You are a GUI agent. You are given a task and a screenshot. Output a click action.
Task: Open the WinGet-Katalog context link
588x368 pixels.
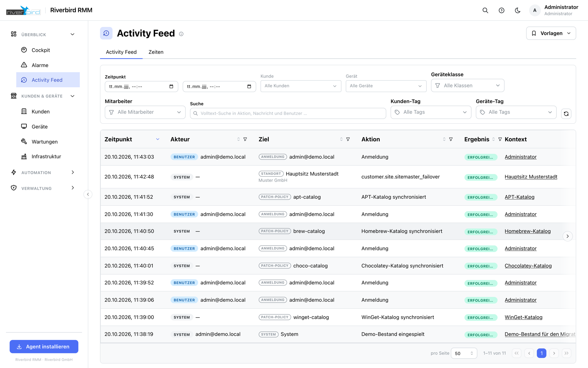524,318
